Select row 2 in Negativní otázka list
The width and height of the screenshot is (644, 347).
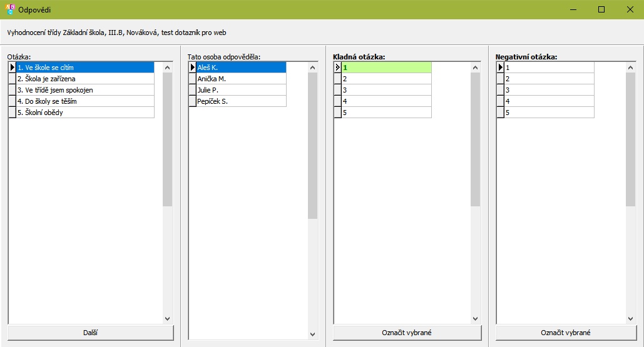tap(549, 79)
